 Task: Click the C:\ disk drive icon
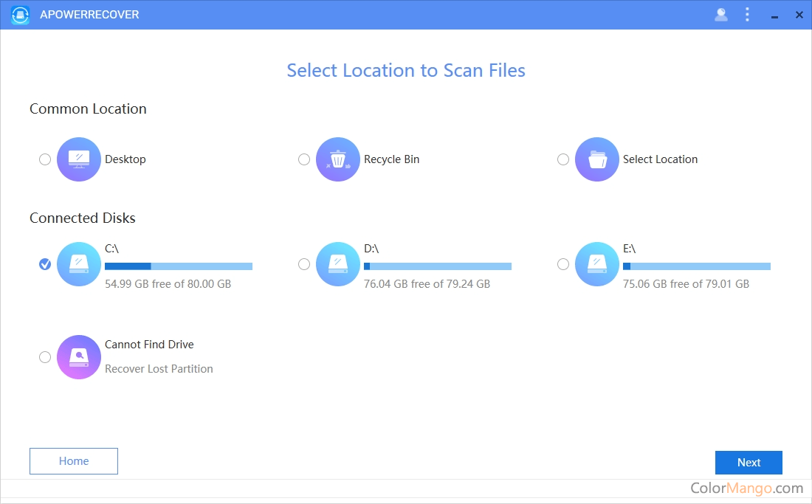[x=79, y=264]
